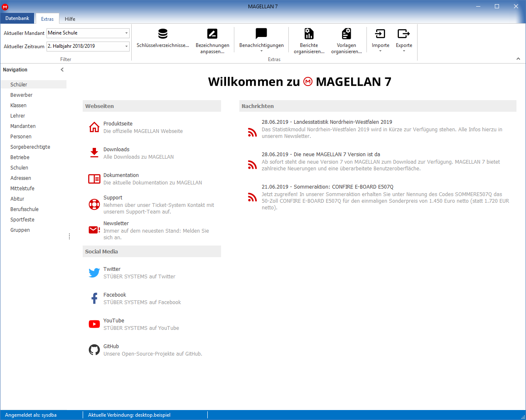This screenshot has height=420, width=526.
Task: Open Schlüsselverzeichnisse database icon
Action: [163, 34]
